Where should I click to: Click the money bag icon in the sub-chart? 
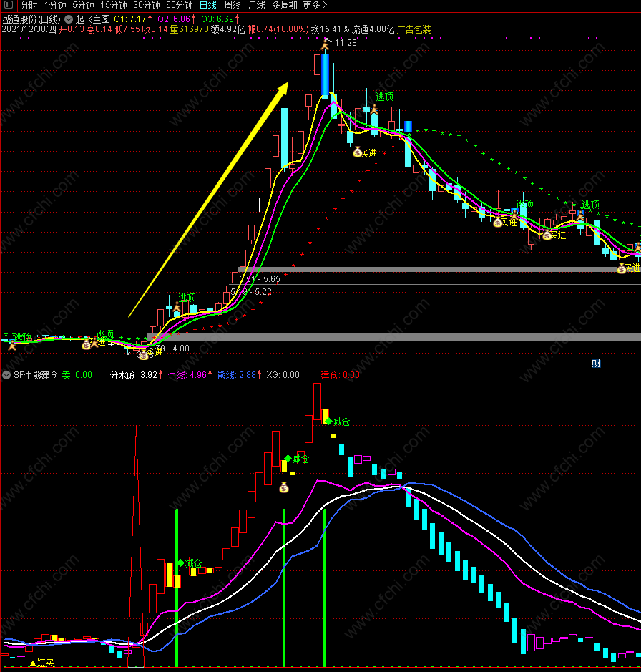pyautogui.click(x=284, y=487)
